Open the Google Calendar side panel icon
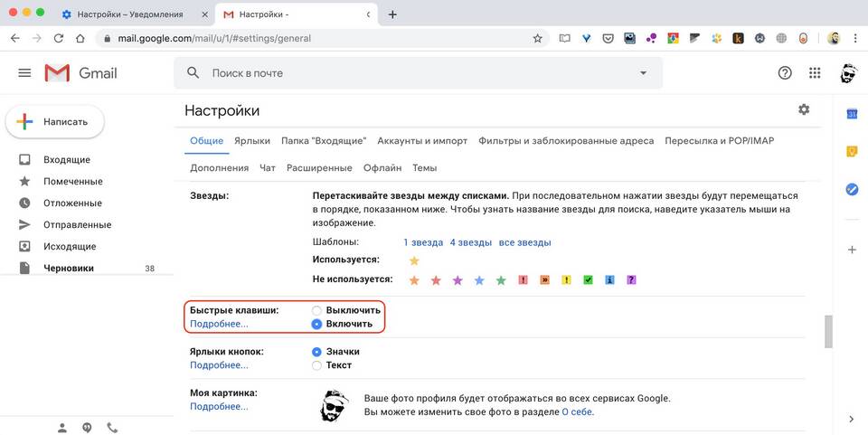Image resolution: width=868 pixels, height=435 pixels. [x=852, y=114]
